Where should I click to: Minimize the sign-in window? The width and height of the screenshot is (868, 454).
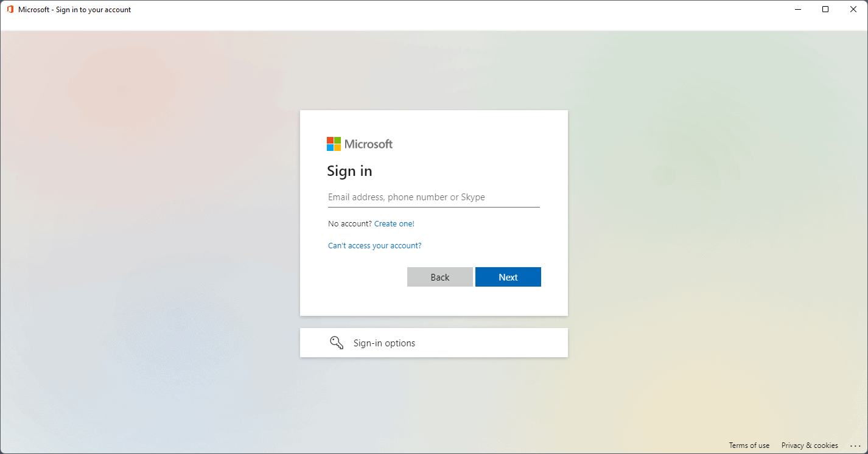tap(797, 9)
